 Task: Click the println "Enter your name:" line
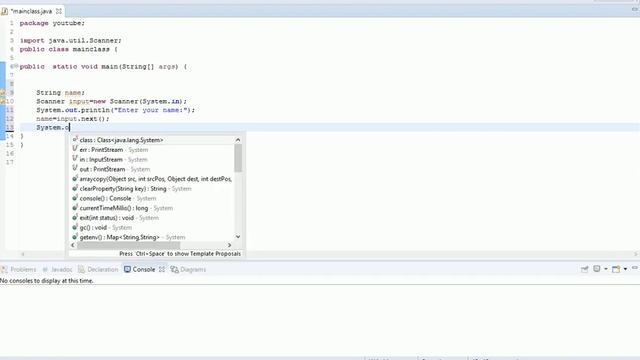point(116,110)
